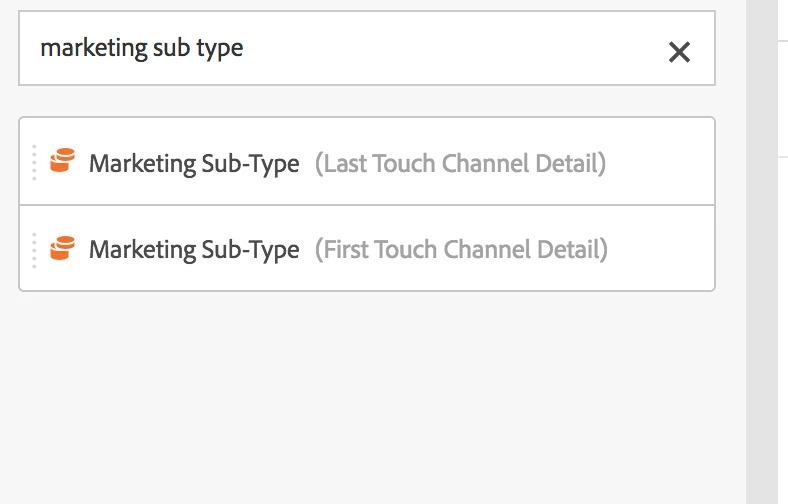Click the word 'Sub-Type' in the Last Touch row
This screenshot has width=788, height=504.
point(256,163)
